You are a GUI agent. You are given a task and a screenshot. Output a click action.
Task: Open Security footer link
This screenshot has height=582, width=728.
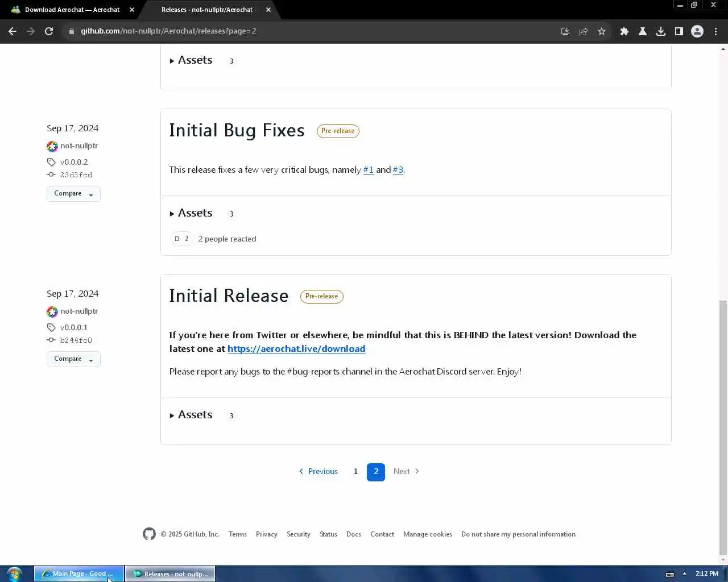pyautogui.click(x=299, y=534)
